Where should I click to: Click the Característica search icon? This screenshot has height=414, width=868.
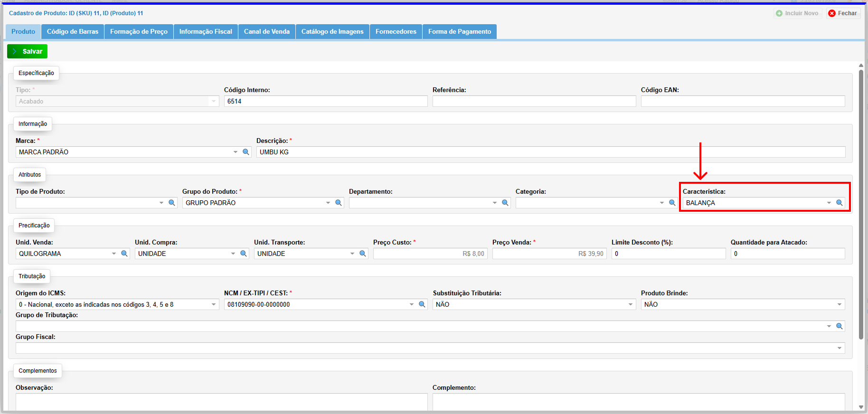click(x=840, y=203)
